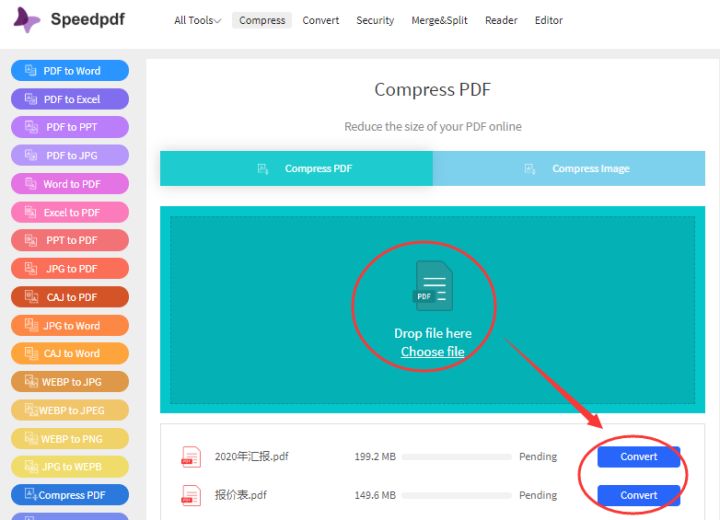The image size is (720, 520).
Task: Click the 199.2 MB file size
Action: pyautogui.click(x=375, y=457)
